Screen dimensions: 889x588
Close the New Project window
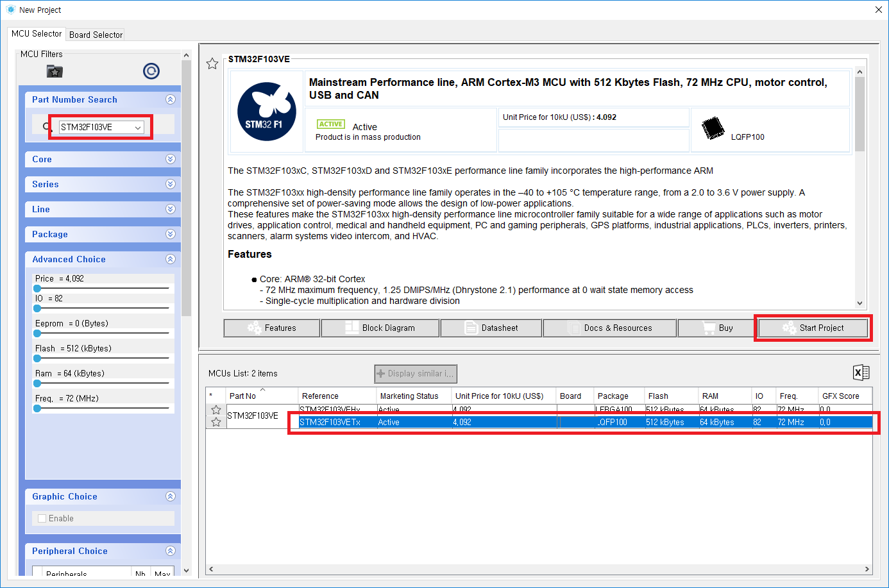(x=878, y=10)
